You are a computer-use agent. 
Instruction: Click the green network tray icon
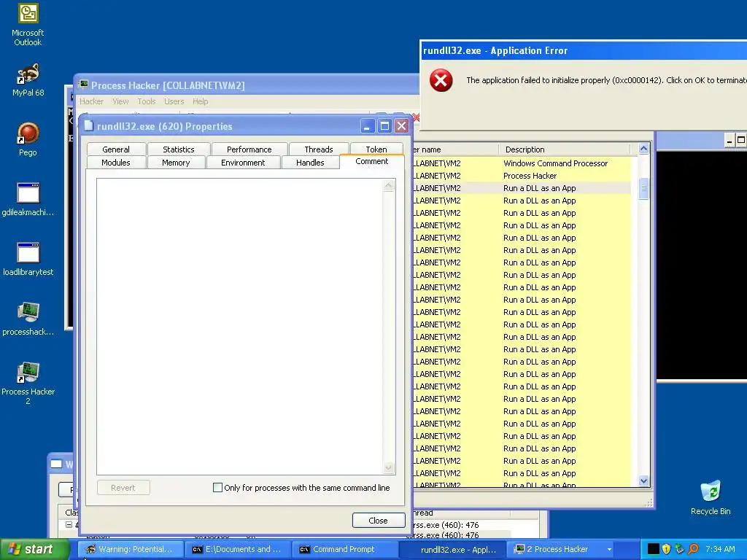pos(679,549)
